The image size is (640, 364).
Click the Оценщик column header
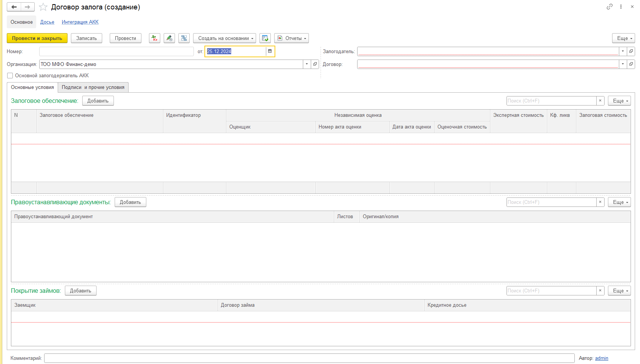[x=271, y=127]
